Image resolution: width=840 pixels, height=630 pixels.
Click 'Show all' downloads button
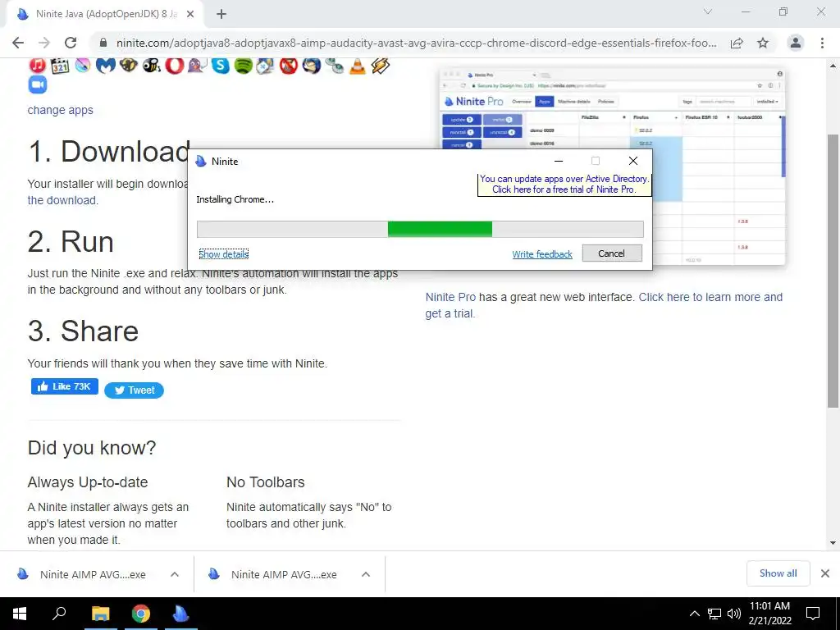778,573
